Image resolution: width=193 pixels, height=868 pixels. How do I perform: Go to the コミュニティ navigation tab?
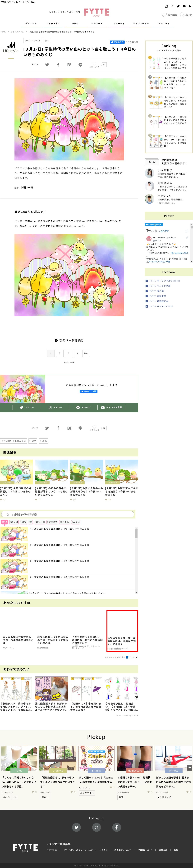coord(163,24)
